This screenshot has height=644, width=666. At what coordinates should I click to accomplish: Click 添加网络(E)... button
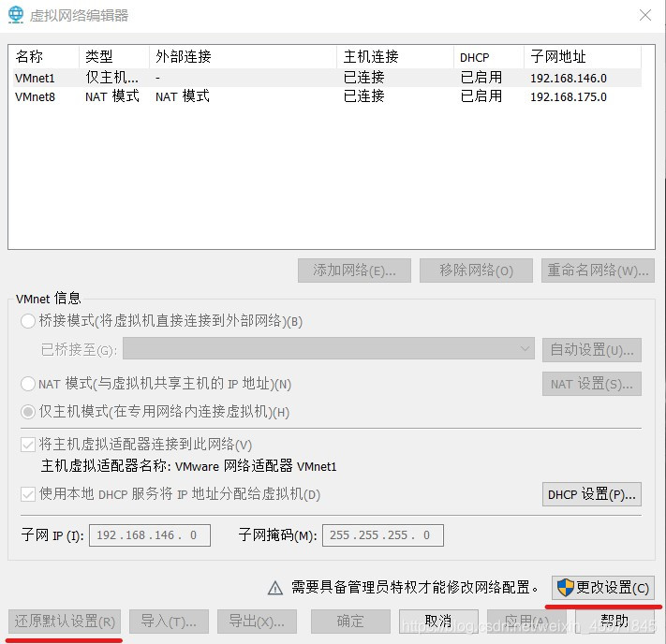point(354,271)
